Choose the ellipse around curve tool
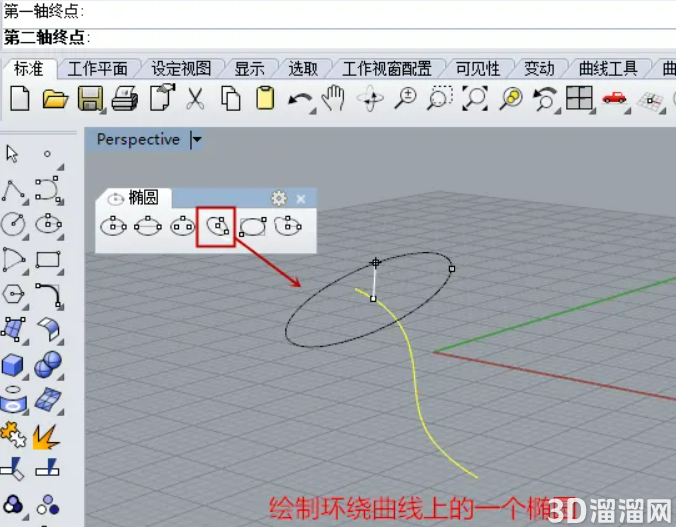The width and height of the screenshot is (676, 527). point(218,226)
